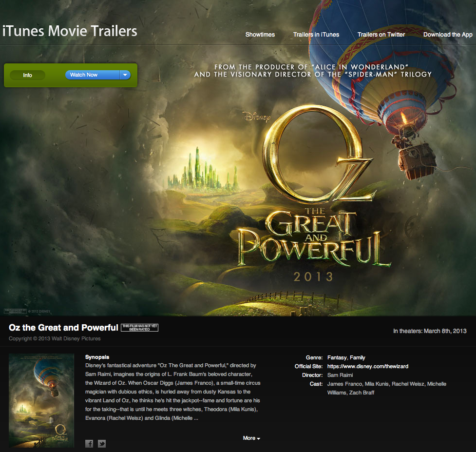Click the 'Oz the Great and Powerful' title

tap(63, 328)
